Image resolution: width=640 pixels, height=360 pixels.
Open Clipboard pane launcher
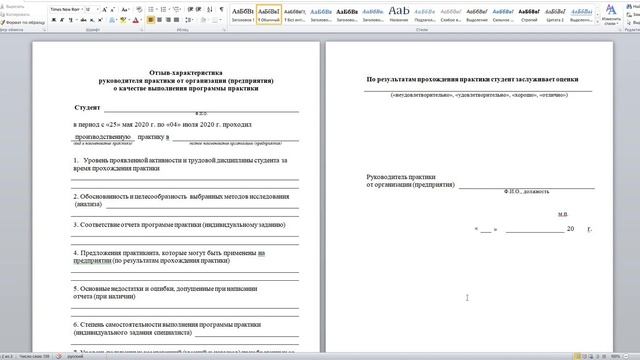(44, 30)
